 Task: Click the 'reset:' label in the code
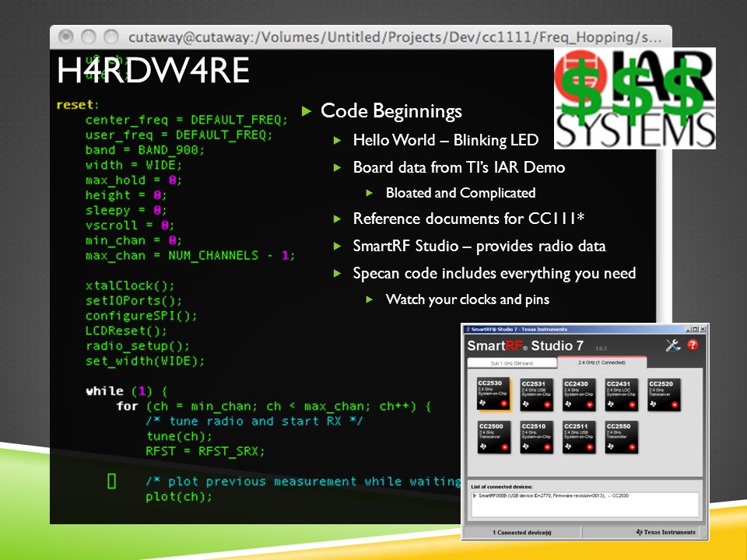78,105
